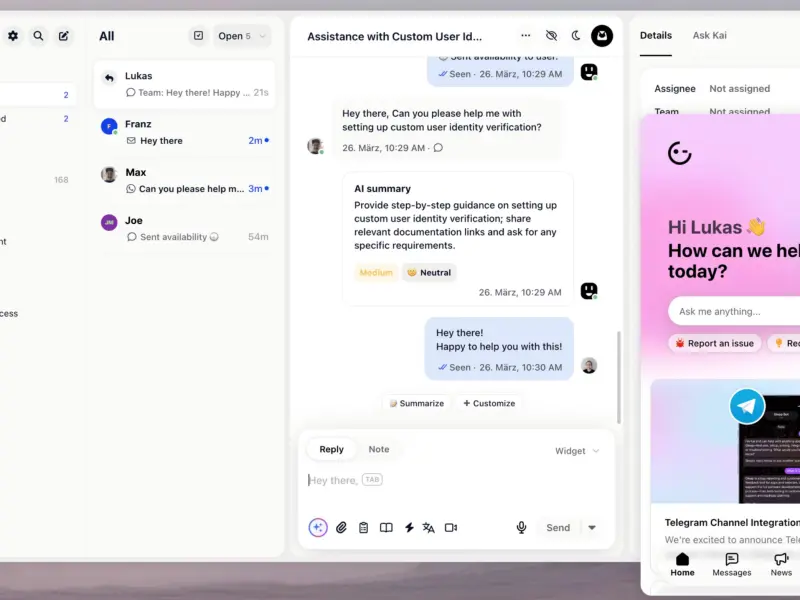The width and height of the screenshot is (800, 600).
Task: Expand the Open 5 status dropdown
Action: click(242, 36)
